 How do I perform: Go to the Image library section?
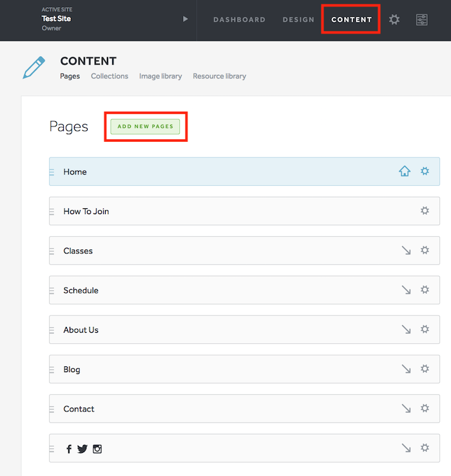pos(160,76)
